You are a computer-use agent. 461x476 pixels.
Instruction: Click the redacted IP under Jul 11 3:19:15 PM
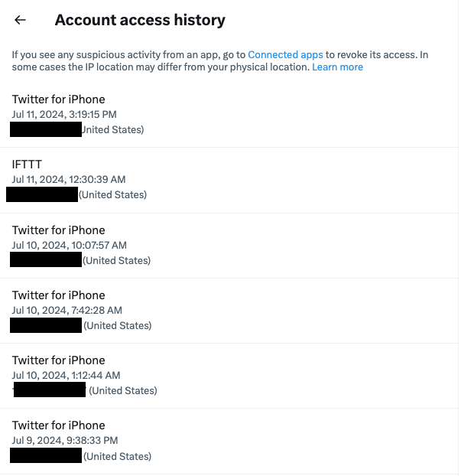(x=46, y=129)
